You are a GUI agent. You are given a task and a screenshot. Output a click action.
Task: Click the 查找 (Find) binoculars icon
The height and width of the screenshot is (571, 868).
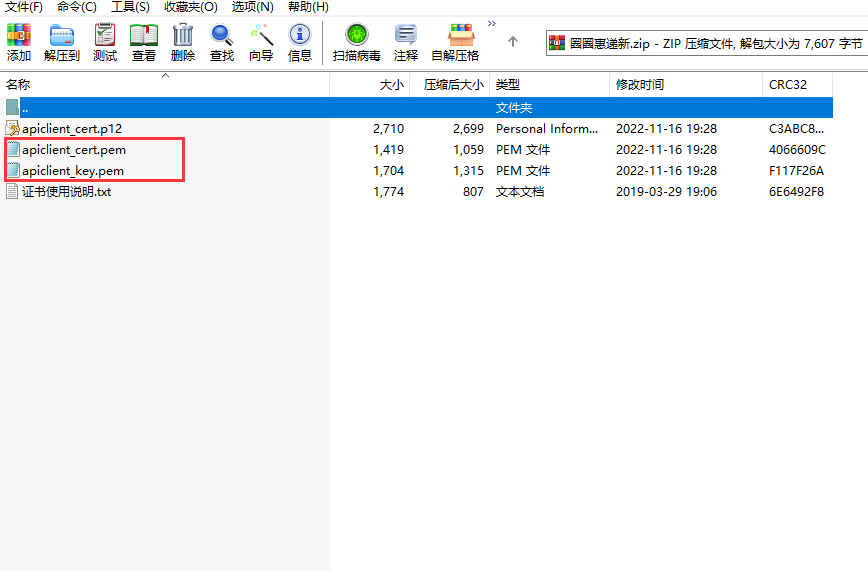pyautogui.click(x=222, y=42)
